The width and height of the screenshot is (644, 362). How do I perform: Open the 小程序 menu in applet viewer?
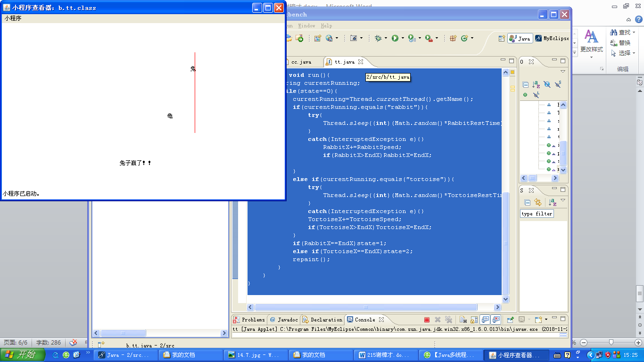click(x=13, y=18)
